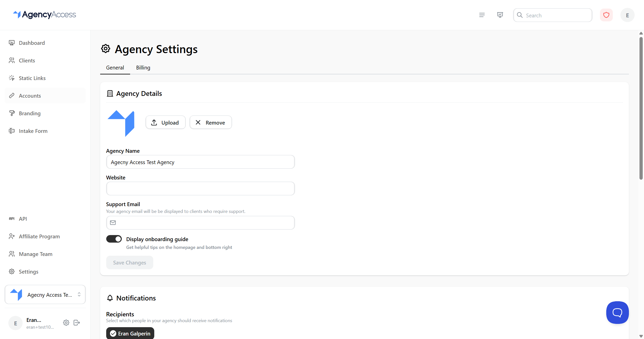
Task: Click the search magnifier icon
Action: (x=520, y=15)
